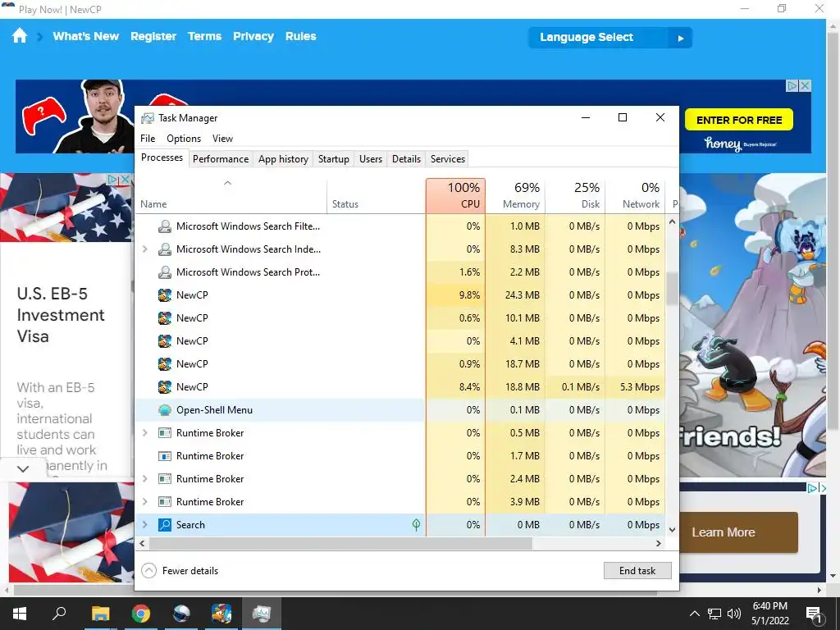Sort processes by Memory column header
The image size is (840, 630).
pyautogui.click(x=515, y=195)
